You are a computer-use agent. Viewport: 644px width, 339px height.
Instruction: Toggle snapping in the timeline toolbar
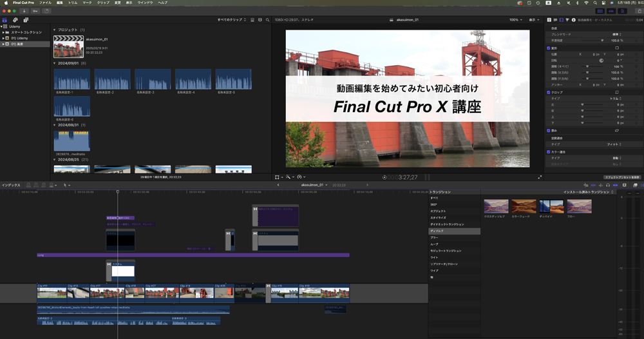(615, 186)
